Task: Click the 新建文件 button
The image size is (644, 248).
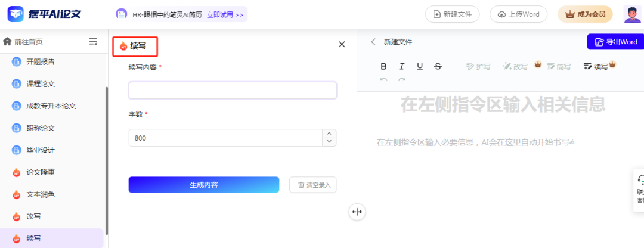Action: click(x=453, y=14)
